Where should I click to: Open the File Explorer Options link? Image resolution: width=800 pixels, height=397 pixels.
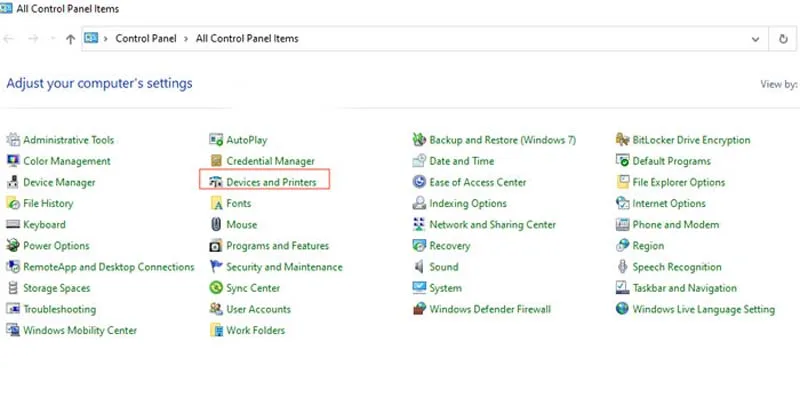pyautogui.click(x=679, y=182)
